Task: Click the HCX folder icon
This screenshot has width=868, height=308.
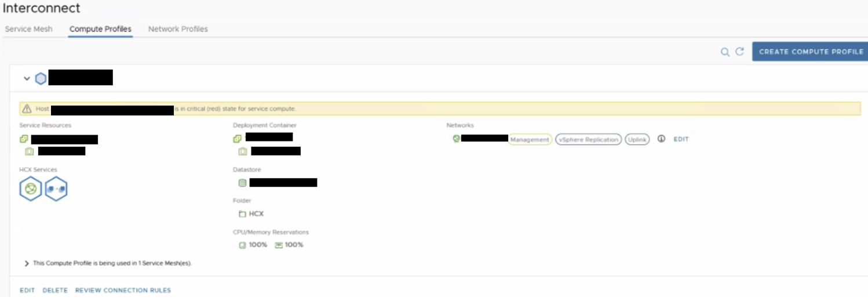Action: pos(243,214)
